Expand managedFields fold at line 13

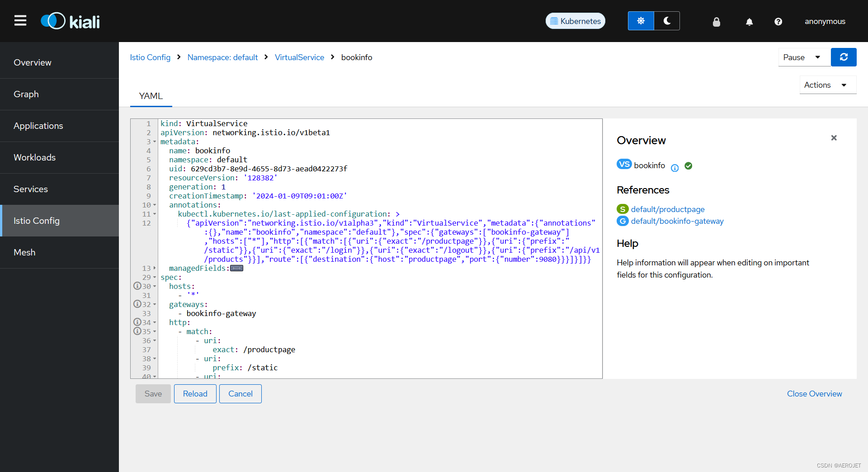(x=155, y=268)
